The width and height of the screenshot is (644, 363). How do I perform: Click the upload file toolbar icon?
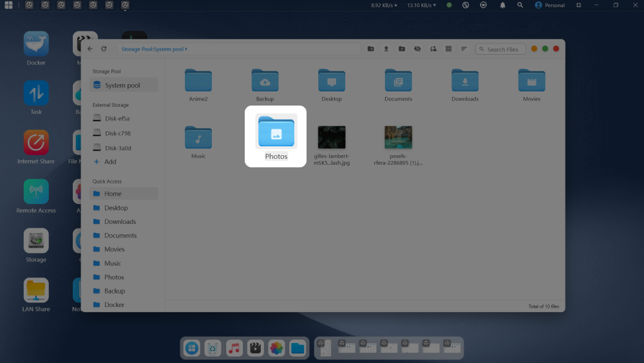coord(386,49)
